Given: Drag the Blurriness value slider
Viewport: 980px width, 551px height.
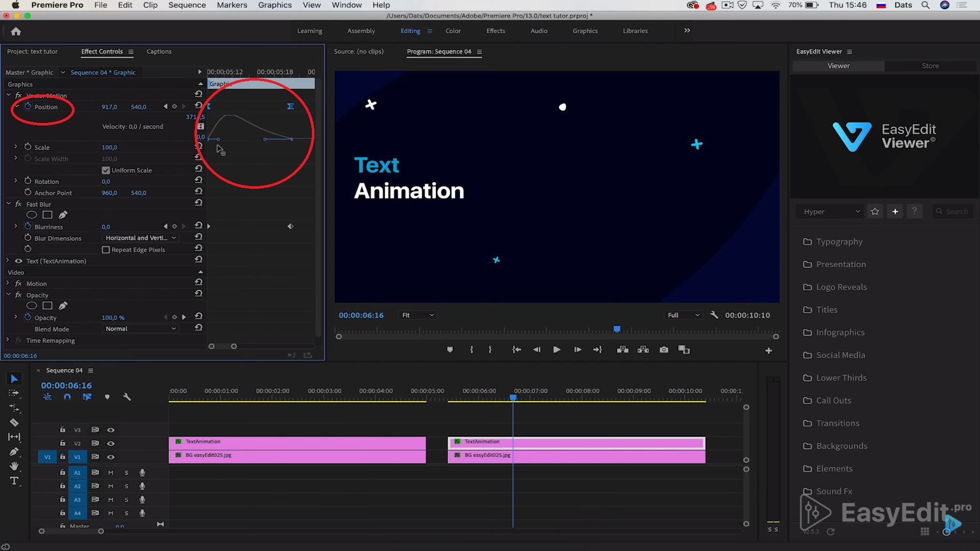Looking at the screenshot, I should [x=106, y=226].
